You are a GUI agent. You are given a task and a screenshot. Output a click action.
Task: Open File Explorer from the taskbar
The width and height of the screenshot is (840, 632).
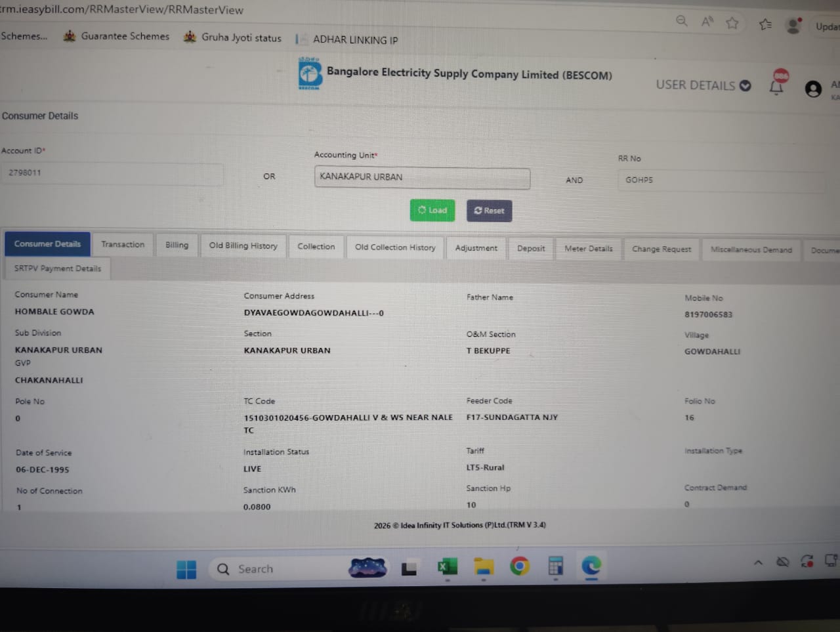pyautogui.click(x=484, y=566)
